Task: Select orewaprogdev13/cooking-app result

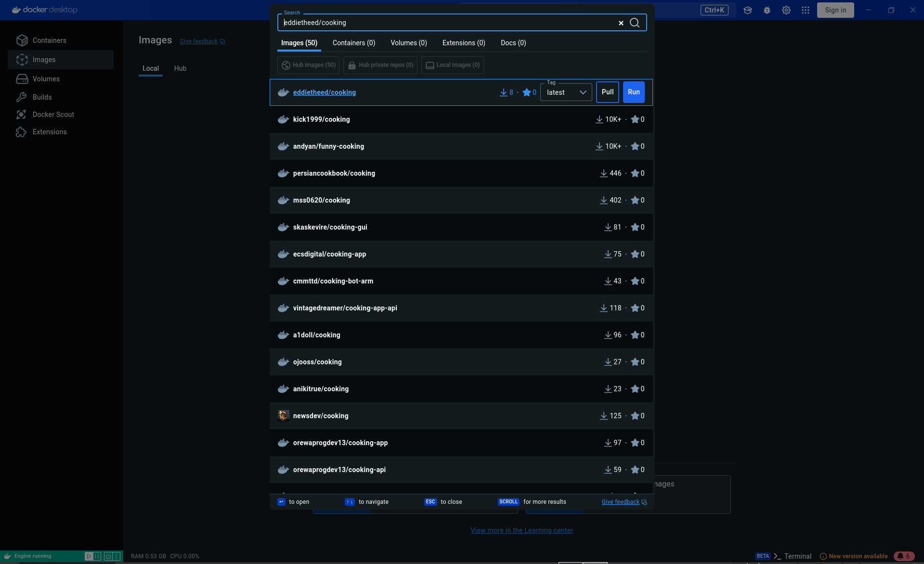Action: (x=461, y=443)
